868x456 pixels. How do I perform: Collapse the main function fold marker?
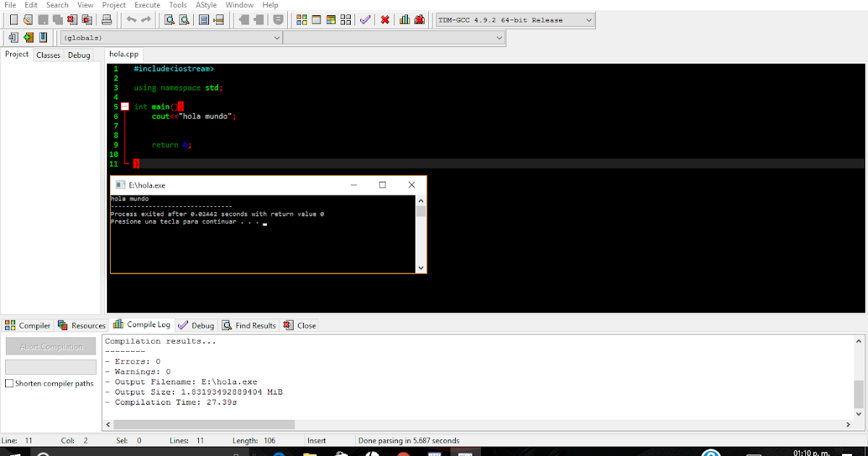click(124, 106)
